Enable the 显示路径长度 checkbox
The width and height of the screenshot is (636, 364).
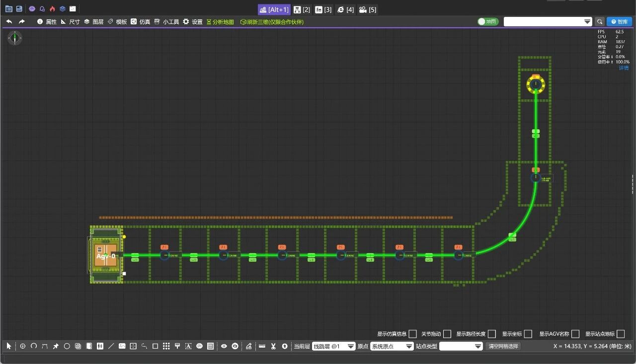tap(492, 334)
